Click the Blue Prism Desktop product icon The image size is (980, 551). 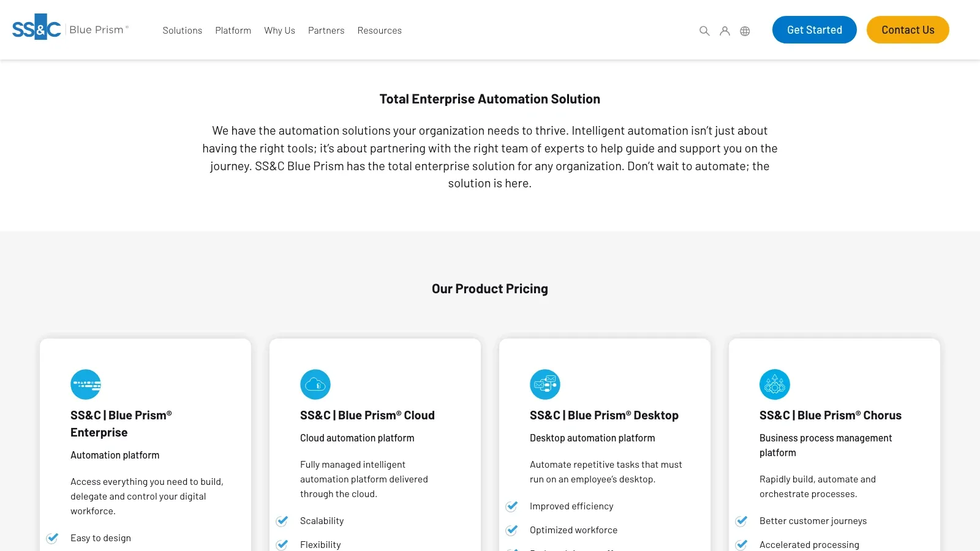tap(545, 384)
